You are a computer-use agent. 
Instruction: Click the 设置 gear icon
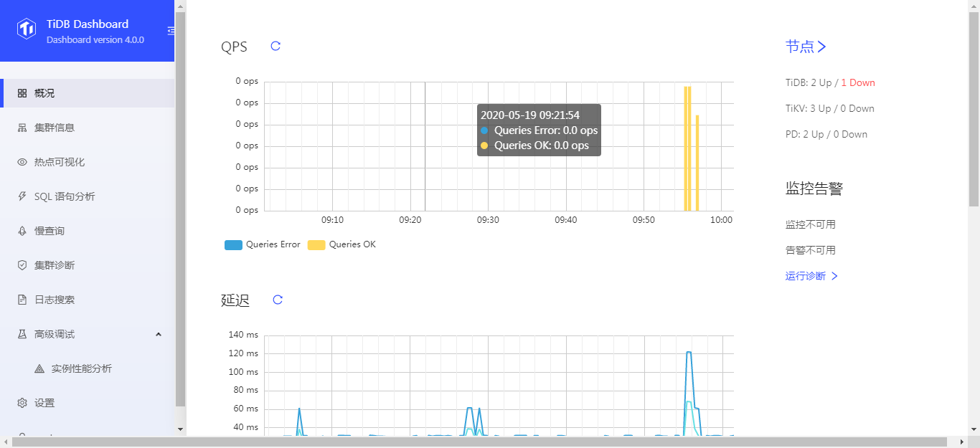[22, 403]
